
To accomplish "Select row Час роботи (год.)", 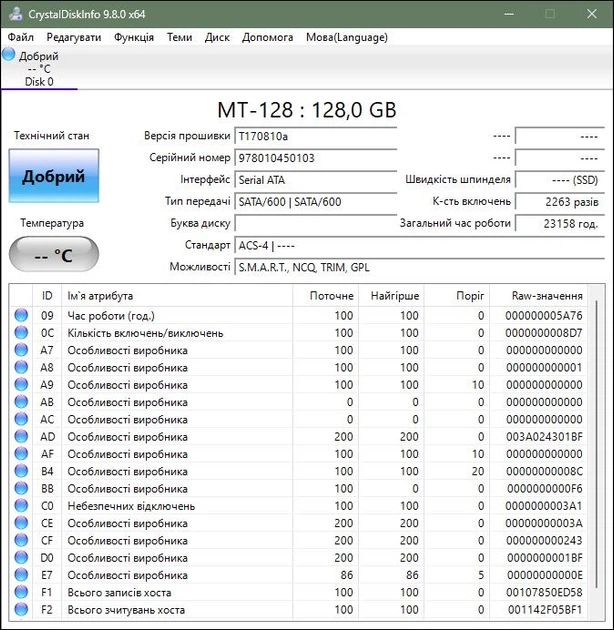I will click(299, 315).
